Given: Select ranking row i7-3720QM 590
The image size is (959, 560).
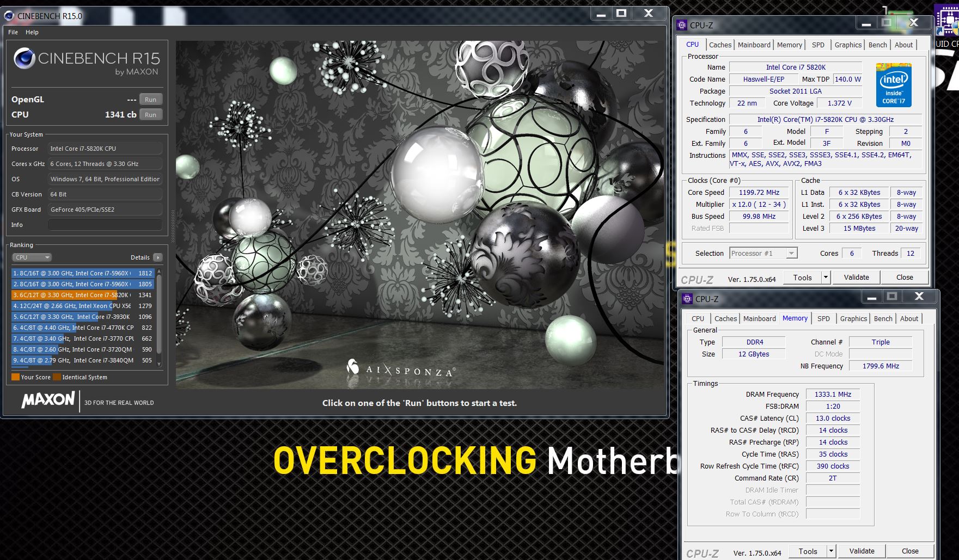Looking at the screenshot, I should pyautogui.click(x=83, y=349).
